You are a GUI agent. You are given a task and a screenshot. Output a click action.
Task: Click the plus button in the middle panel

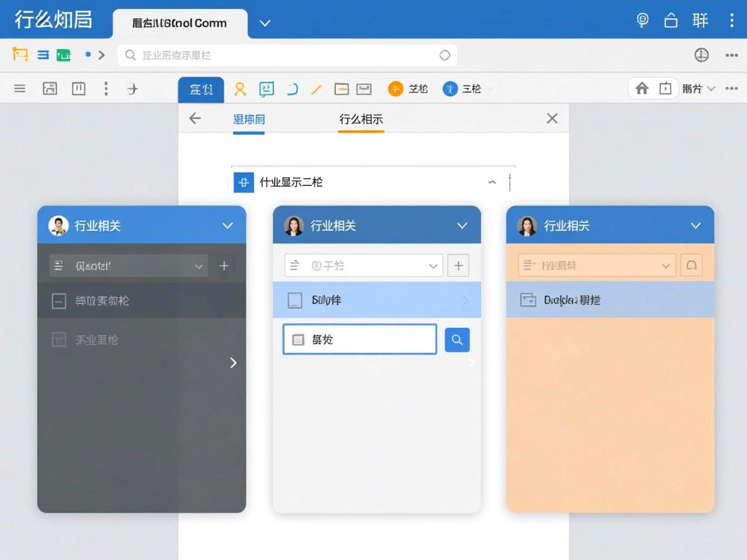pyautogui.click(x=458, y=265)
